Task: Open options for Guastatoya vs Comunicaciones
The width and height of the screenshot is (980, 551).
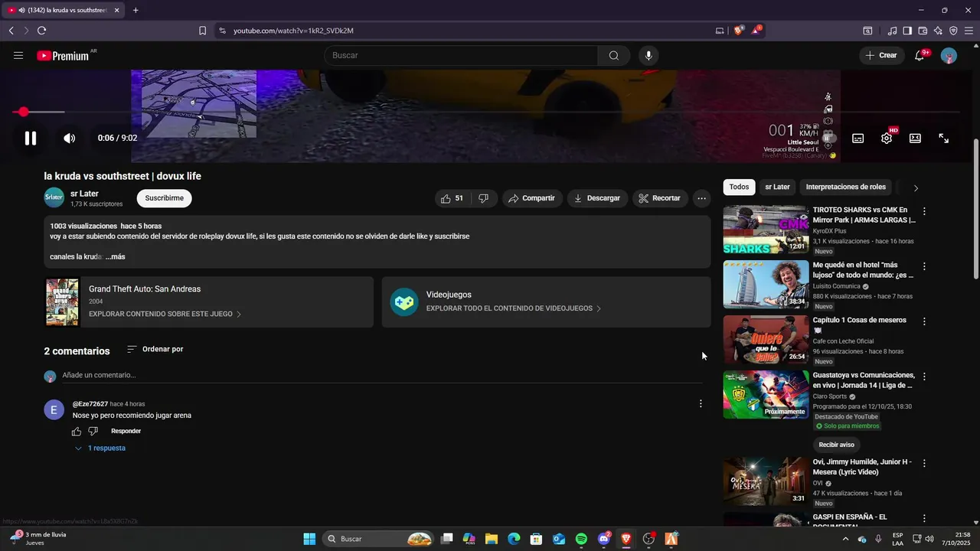Action: [924, 377]
